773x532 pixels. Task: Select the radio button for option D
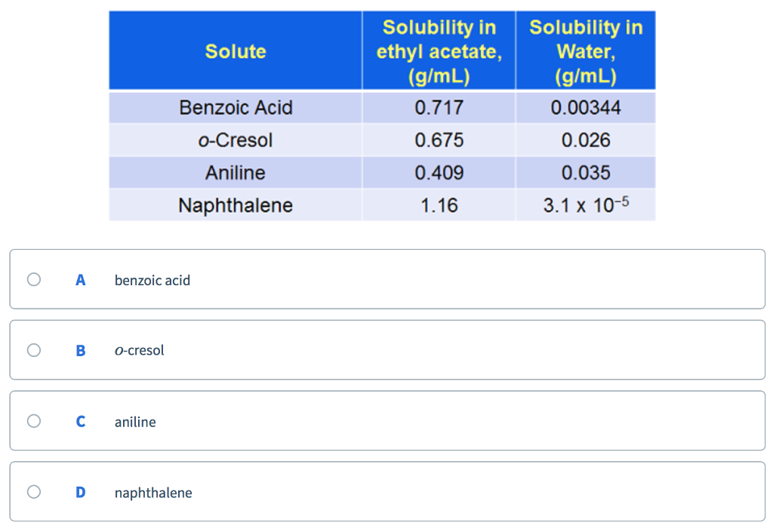33,491
